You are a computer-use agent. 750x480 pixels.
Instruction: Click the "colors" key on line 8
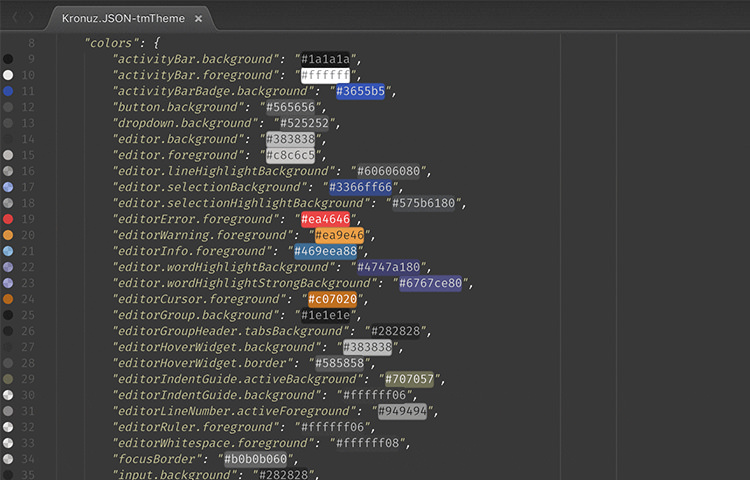(114, 43)
